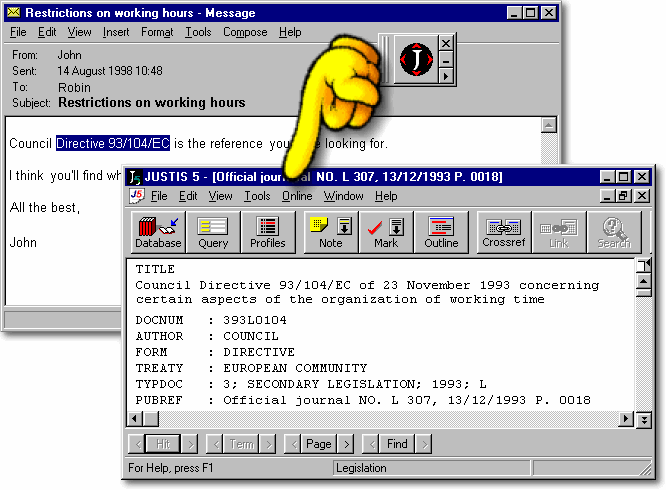Click the DOCNUM value 393L0104
Screen dimensions: 666x490
point(255,320)
